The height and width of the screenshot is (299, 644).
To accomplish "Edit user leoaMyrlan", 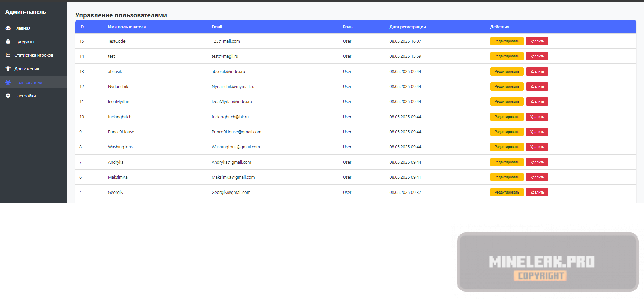I will pyautogui.click(x=507, y=101).
